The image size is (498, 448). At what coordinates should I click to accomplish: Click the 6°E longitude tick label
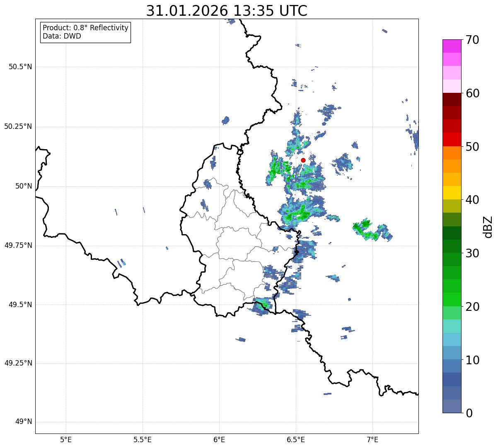(x=219, y=439)
